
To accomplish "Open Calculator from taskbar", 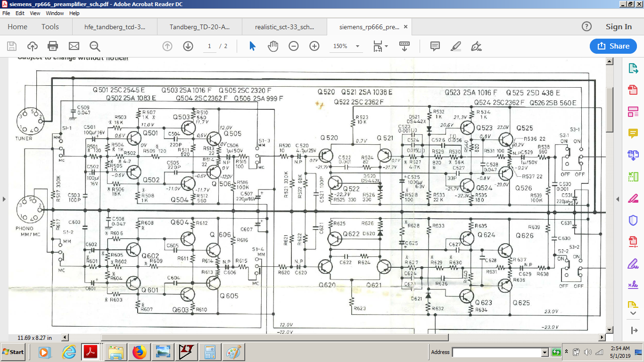I will pos(210,352).
